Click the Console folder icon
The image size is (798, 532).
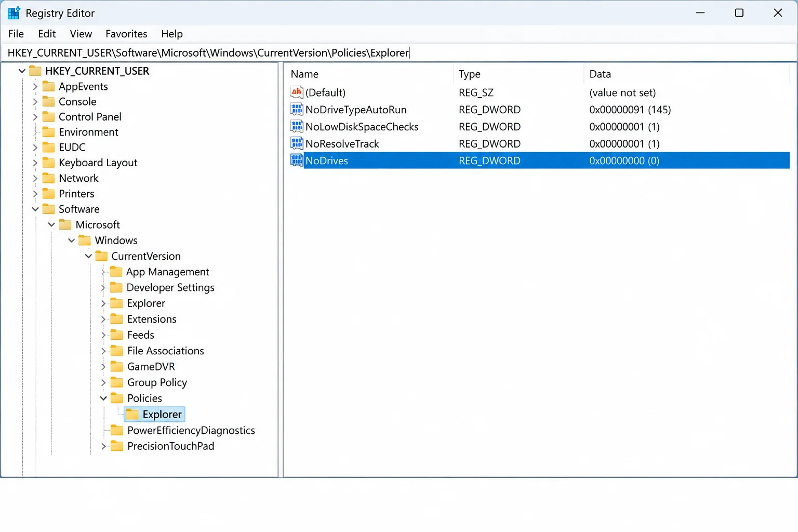[49, 101]
